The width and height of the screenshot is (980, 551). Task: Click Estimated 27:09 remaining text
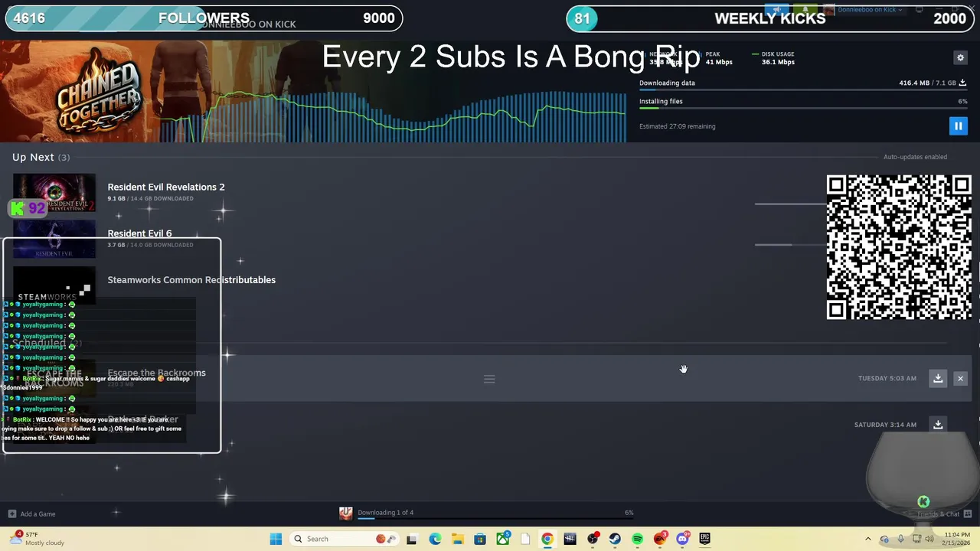click(677, 126)
